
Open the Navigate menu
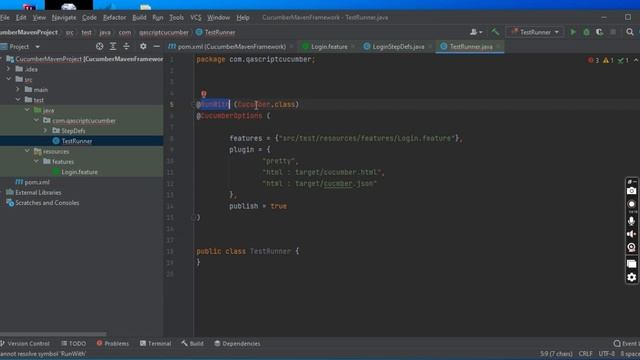(x=64, y=18)
